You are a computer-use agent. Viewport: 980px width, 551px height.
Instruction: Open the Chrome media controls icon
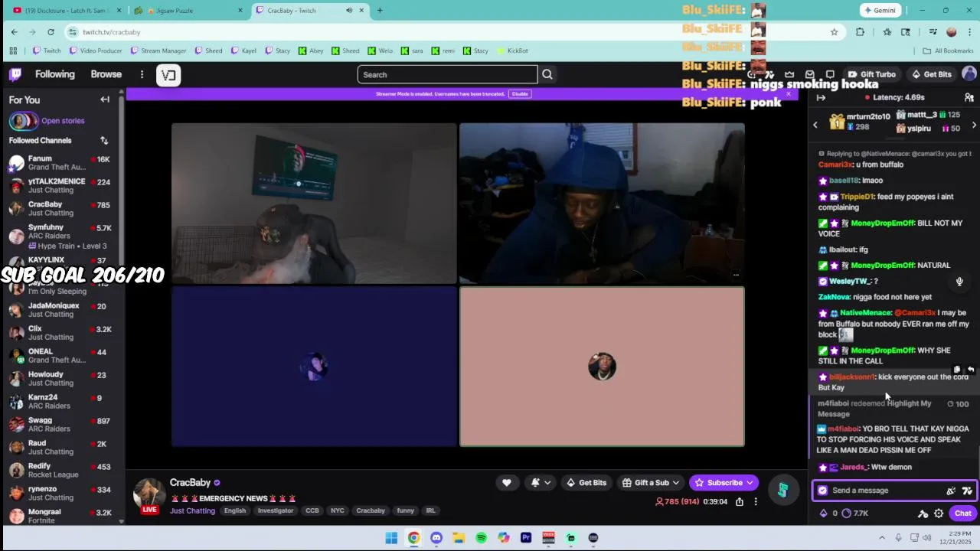point(933,32)
